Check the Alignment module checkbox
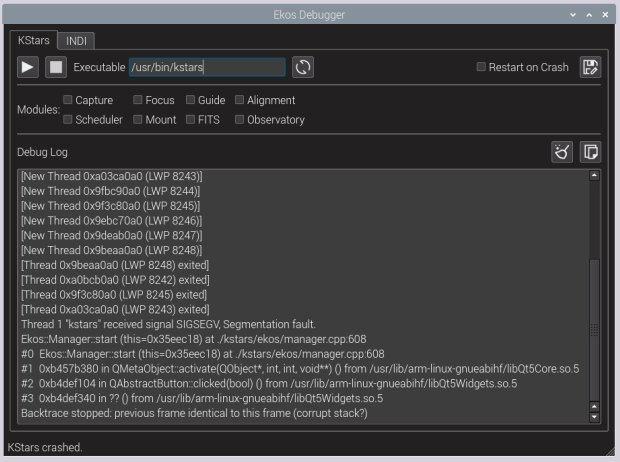This screenshot has height=462, width=620. [239, 100]
